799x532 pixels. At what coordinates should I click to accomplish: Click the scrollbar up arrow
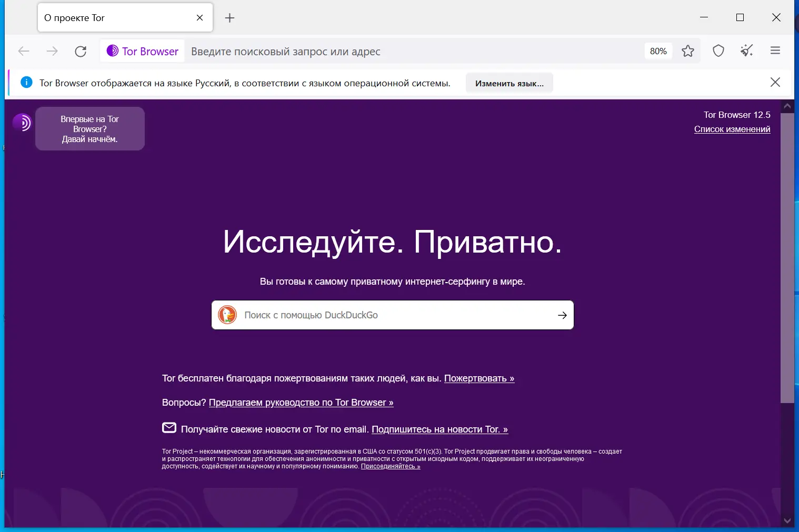click(787, 106)
